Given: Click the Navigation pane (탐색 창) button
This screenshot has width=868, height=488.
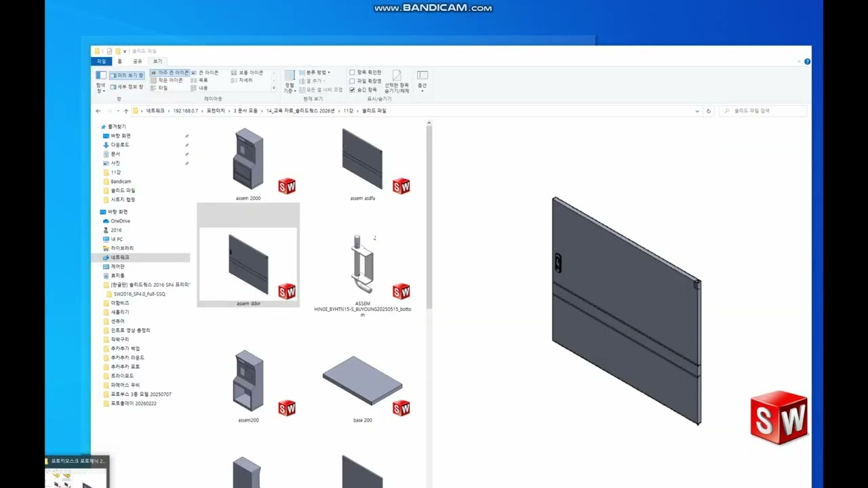Looking at the screenshot, I should click(100, 81).
